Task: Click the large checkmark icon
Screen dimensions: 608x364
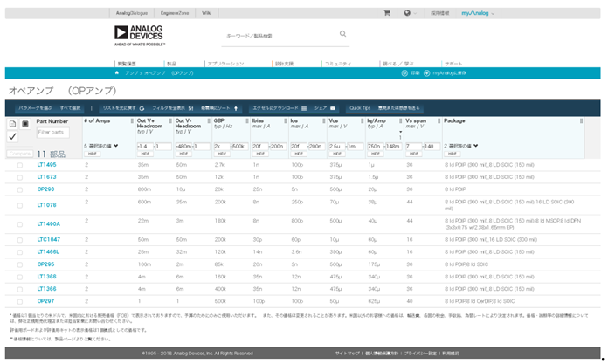Action: click(x=12, y=136)
